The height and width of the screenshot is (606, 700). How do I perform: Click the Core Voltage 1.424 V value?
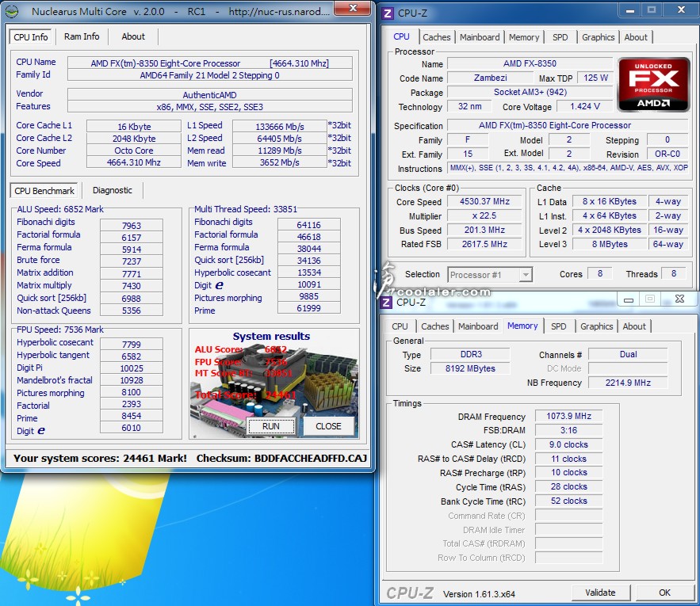click(x=585, y=106)
